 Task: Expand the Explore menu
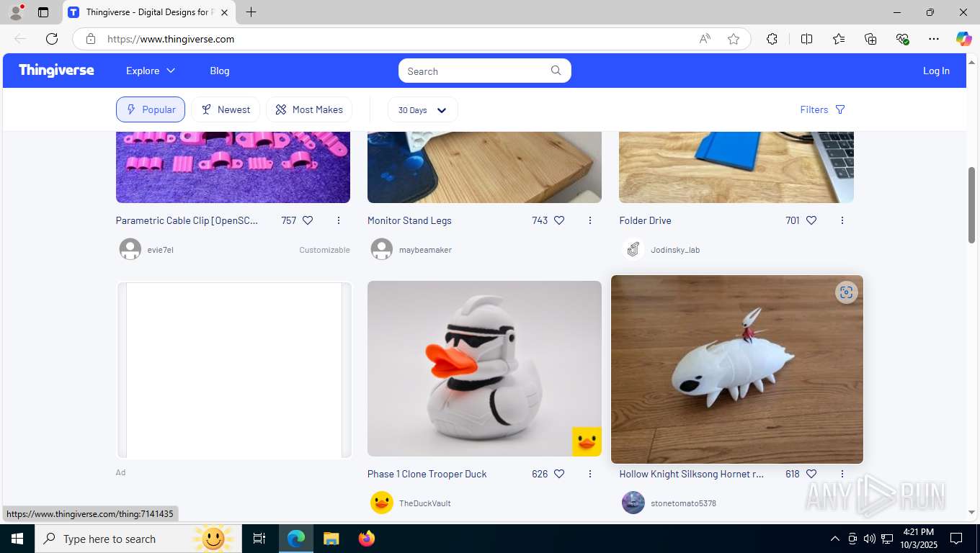click(x=151, y=71)
